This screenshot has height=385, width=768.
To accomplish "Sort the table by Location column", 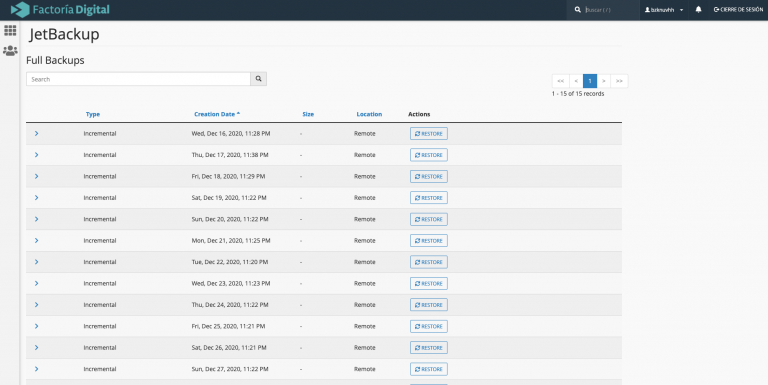I will click(369, 114).
